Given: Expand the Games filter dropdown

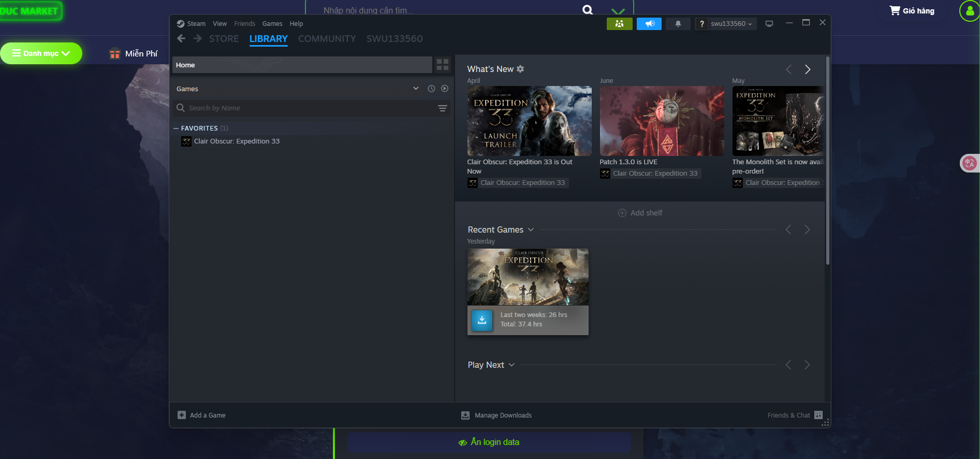Looking at the screenshot, I should [x=416, y=89].
